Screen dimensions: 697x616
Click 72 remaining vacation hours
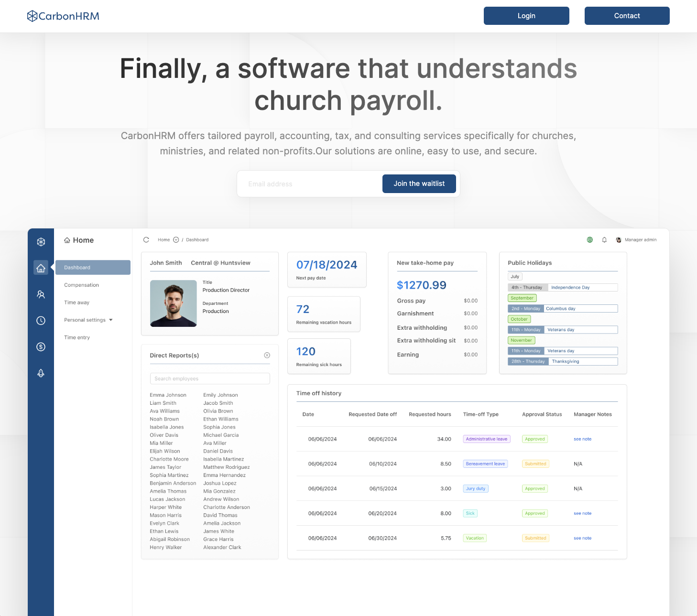pos(303,309)
